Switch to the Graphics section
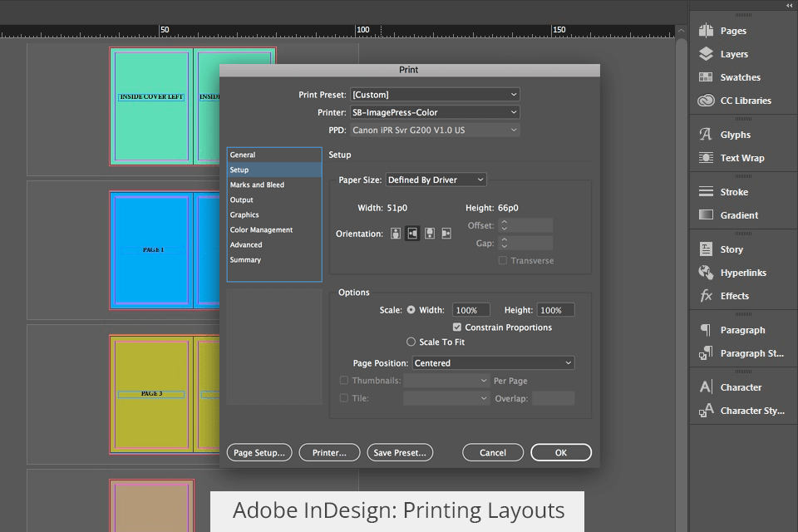Image resolution: width=798 pixels, height=532 pixels. point(274,214)
